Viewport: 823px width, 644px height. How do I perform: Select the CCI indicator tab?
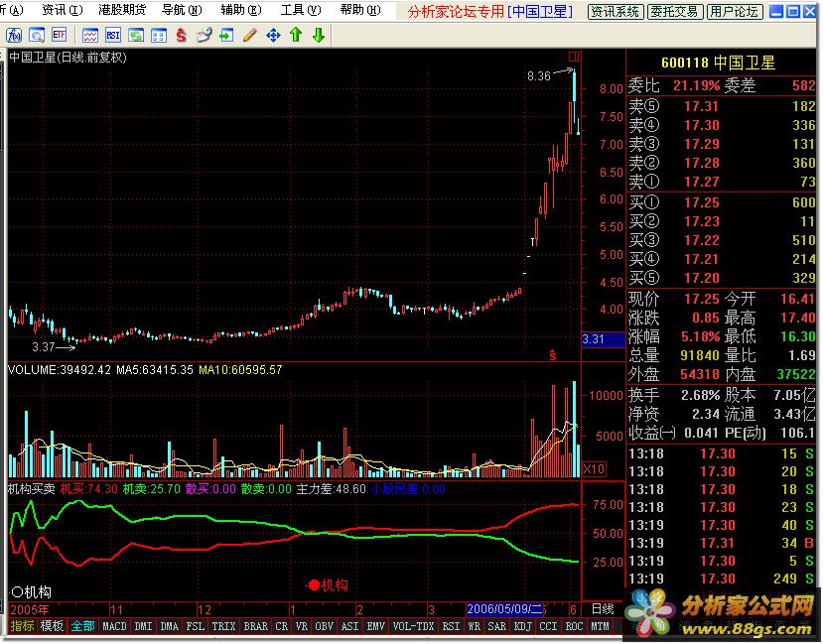[x=548, y=626]
